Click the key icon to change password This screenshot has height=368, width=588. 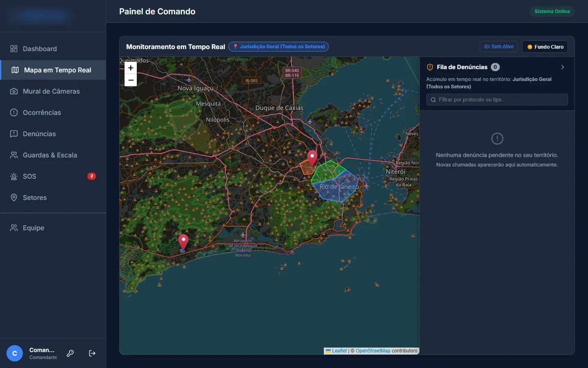pos(70,353)
